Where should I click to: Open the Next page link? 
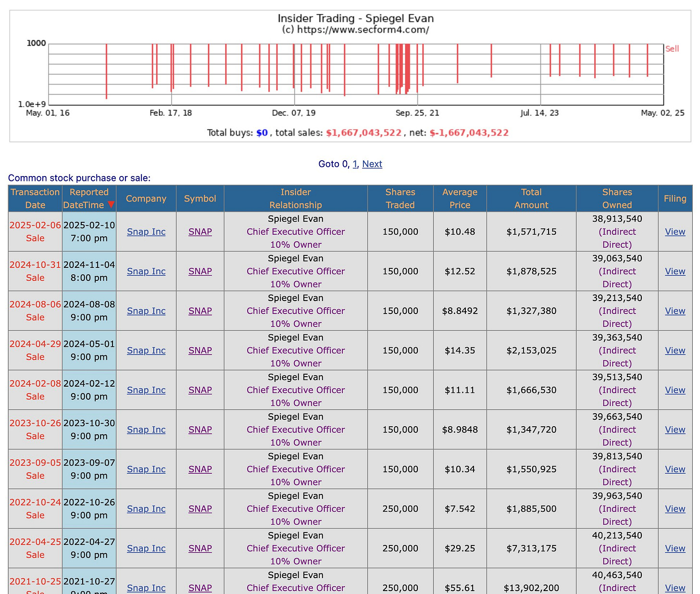372,164
